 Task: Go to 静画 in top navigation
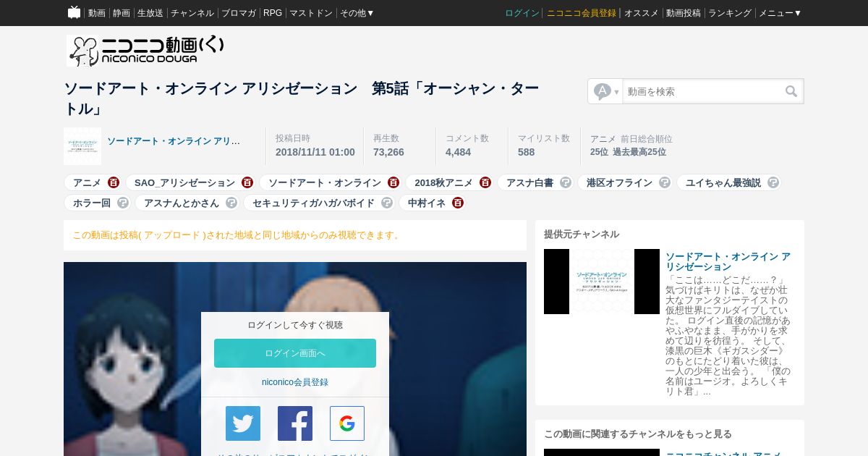pyautogui.click(x=122, y=13)
